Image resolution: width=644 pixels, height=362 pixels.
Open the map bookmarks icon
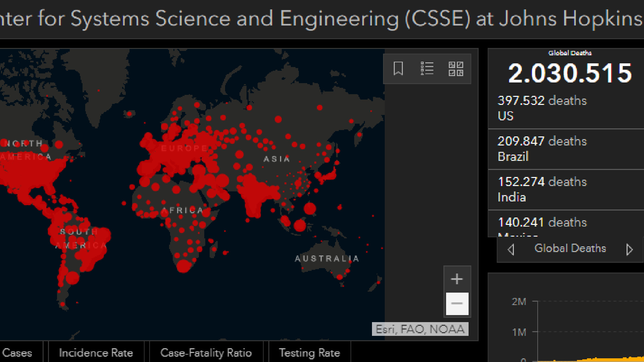click(398, 69)
